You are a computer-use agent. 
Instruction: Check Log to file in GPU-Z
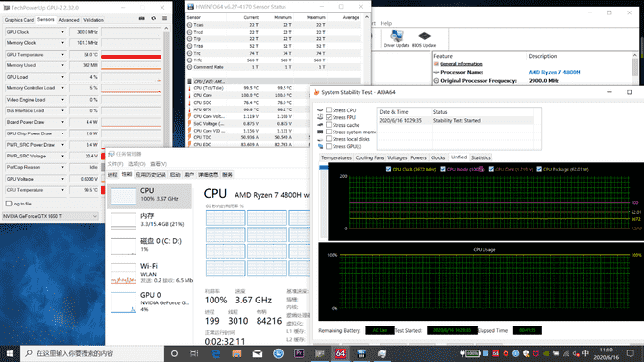pyautogui.click(x=9, y=204)
